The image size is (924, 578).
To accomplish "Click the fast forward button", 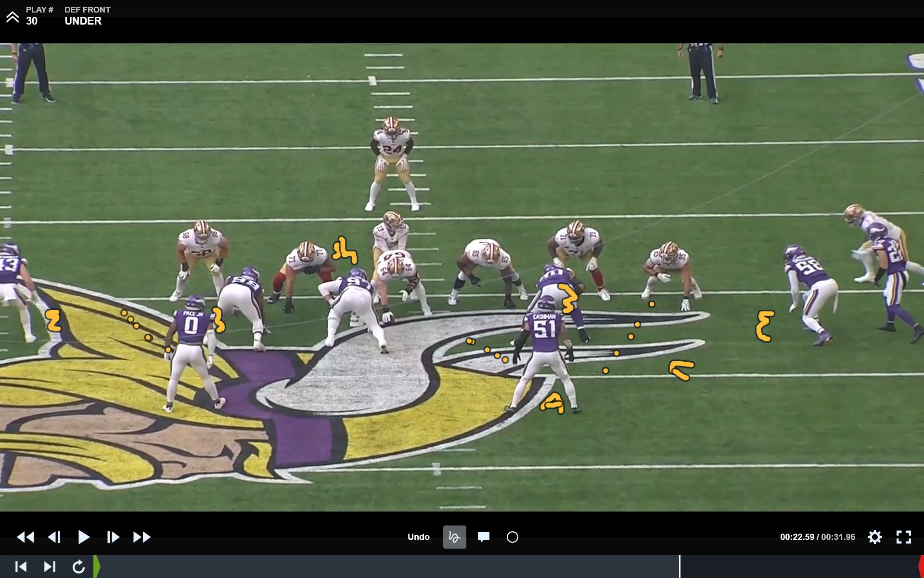I will pos(141,537).
